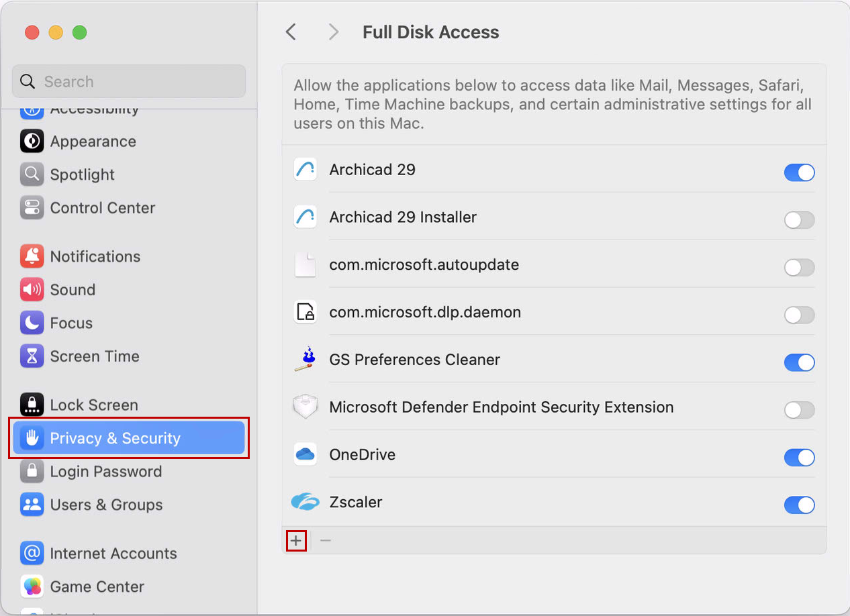Select the Focus crescent moon icon

[x=32, y=323]
